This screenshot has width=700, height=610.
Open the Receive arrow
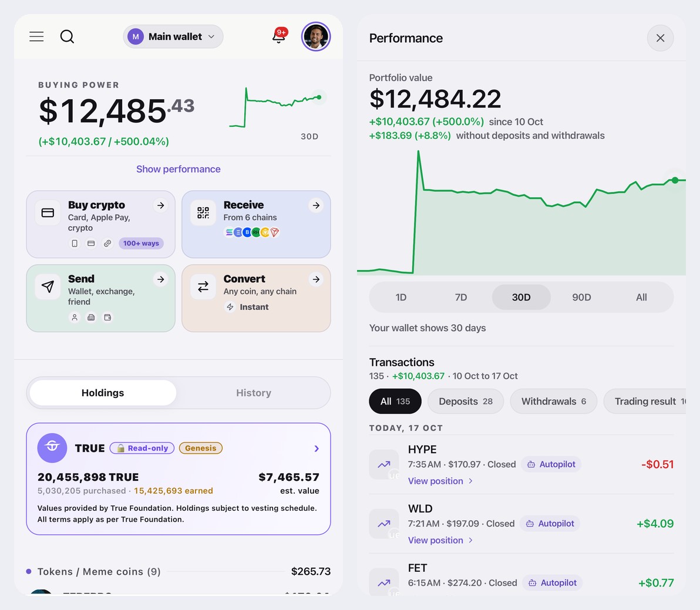(316, 205)
